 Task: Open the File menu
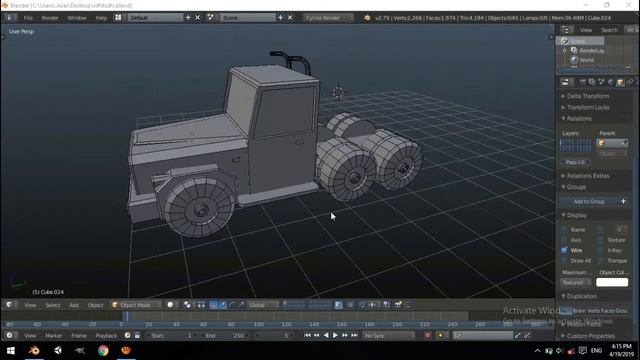[28, 18]
